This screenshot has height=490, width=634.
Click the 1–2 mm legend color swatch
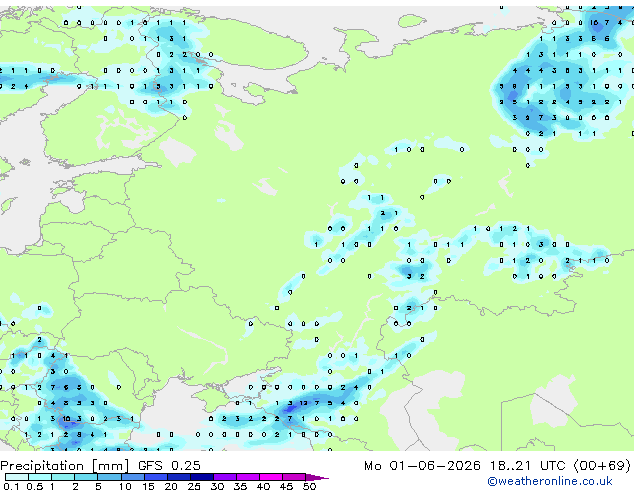pyautogui.click(x=63, y=477)
